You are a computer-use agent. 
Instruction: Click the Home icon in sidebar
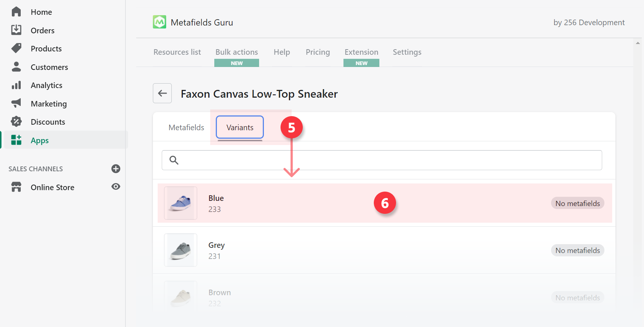click(x=16, y=12)
